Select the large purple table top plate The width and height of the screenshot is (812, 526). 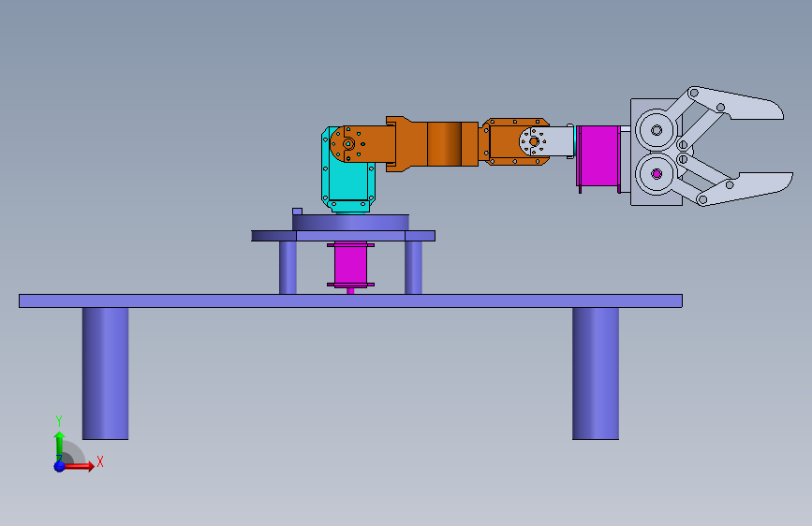pos(350,300)
